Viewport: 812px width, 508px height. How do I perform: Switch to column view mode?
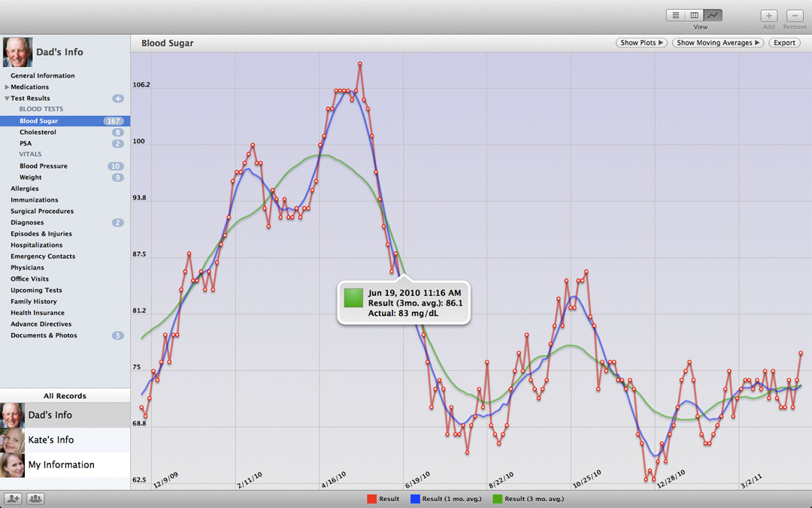[x=695, y=15]
